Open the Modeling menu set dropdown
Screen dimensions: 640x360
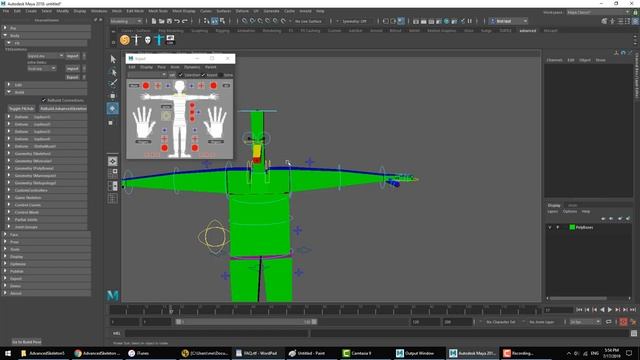tap(126, 21)
